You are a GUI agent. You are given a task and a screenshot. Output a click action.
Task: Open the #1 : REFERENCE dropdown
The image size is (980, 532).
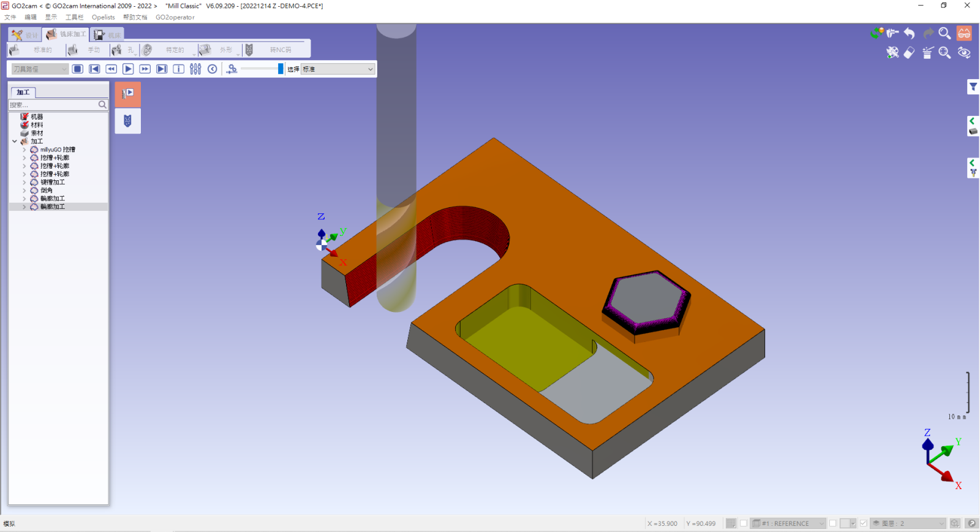[x=788, y=523]
